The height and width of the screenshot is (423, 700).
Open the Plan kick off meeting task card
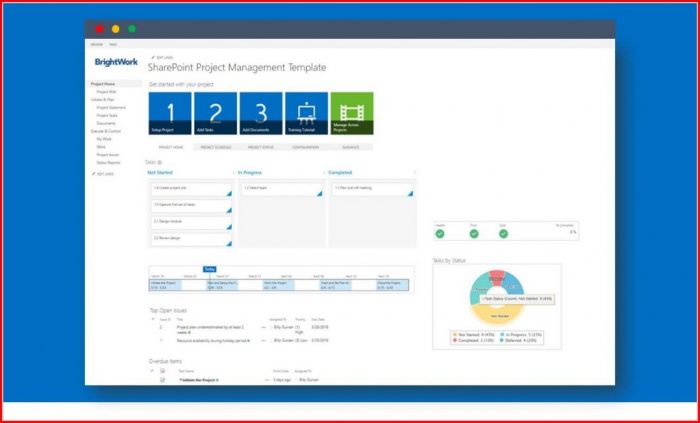tap(372, 190)
